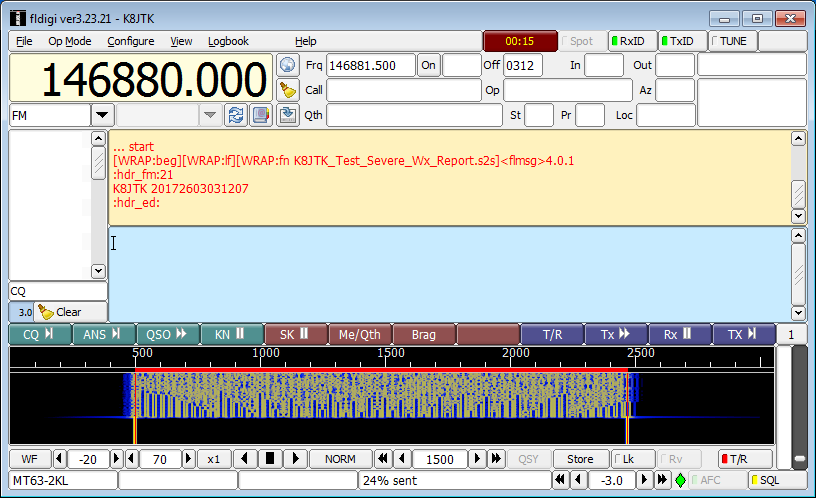The image size is (816, 498).
Task: Change waterfall zoom x1
Action: (x=213, y=459)
